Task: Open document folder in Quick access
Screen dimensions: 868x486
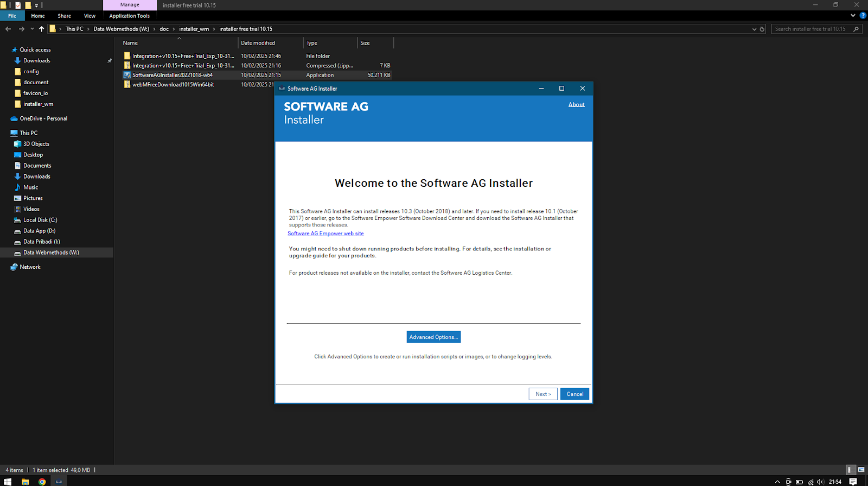Action: (36, 82)
